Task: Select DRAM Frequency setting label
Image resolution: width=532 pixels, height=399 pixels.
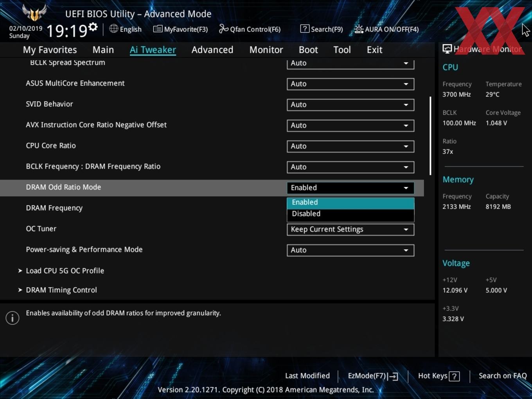Action: [x=54, y=208]
